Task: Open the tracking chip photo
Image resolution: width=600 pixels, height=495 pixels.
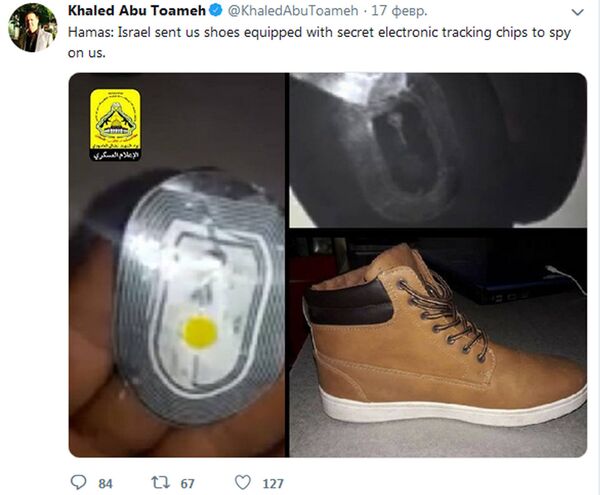Action: pos(177,265)
